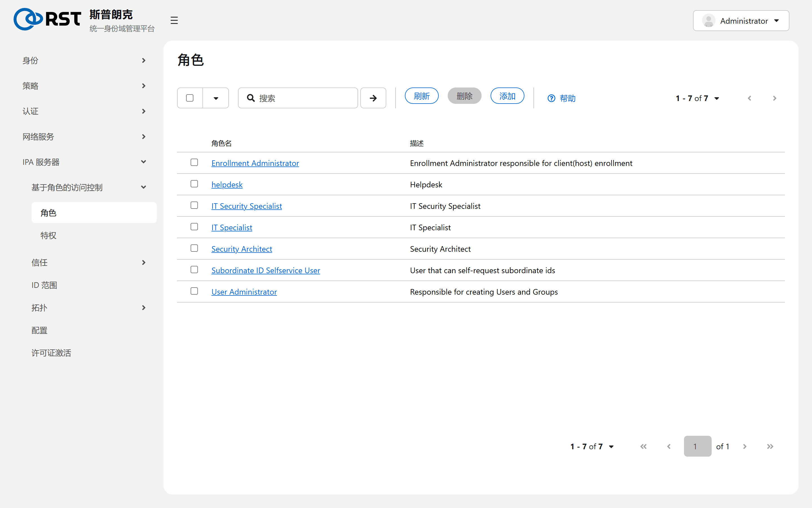Image resolution: width=812 pixels, height=508 pixels.
Task: Check the IT Specialist row checkbox
Action: [x=194, y=227]
